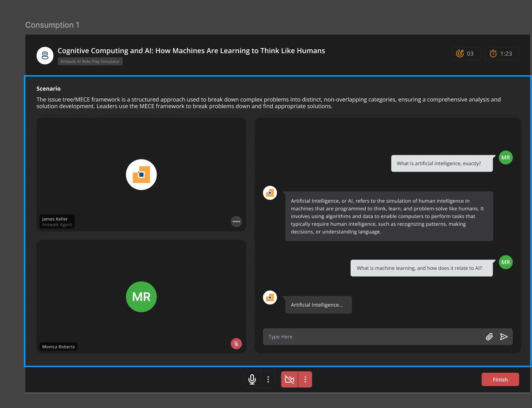Click the Antwalk agent avatar in the chat
Image resolution: width=532 pixels, height=408 pixels.
pyautogui.click(x=270, y=192)
